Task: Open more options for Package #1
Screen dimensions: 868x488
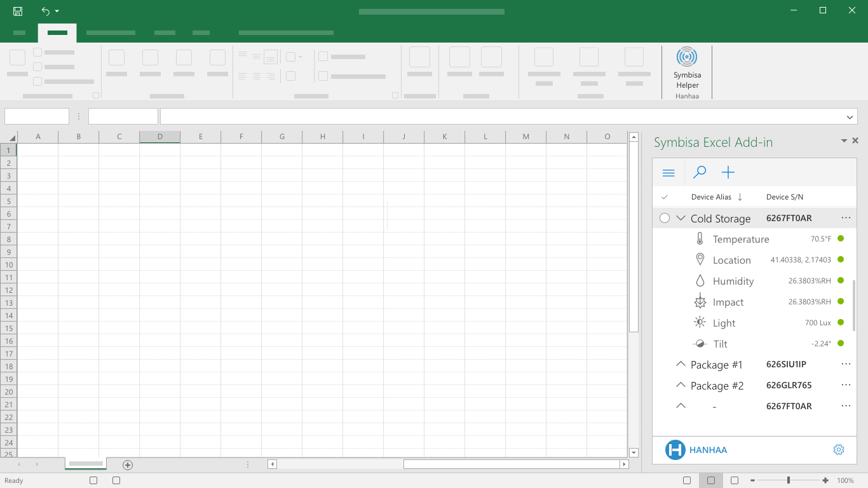Action: (846, 364)
